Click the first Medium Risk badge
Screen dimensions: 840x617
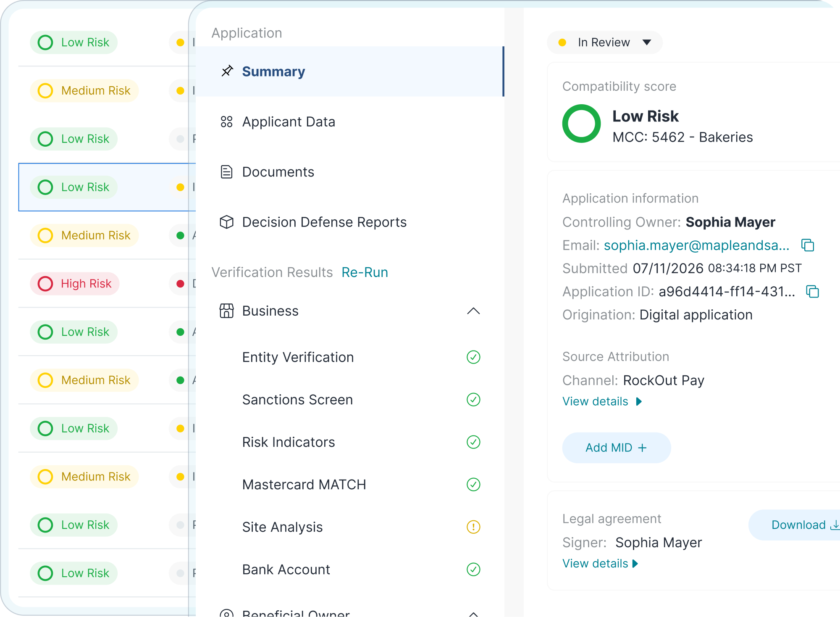point(84,91)
